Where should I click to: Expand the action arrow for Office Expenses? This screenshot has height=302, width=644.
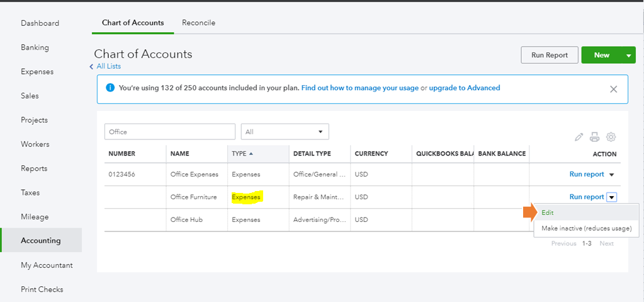click(x=611, y=175)
